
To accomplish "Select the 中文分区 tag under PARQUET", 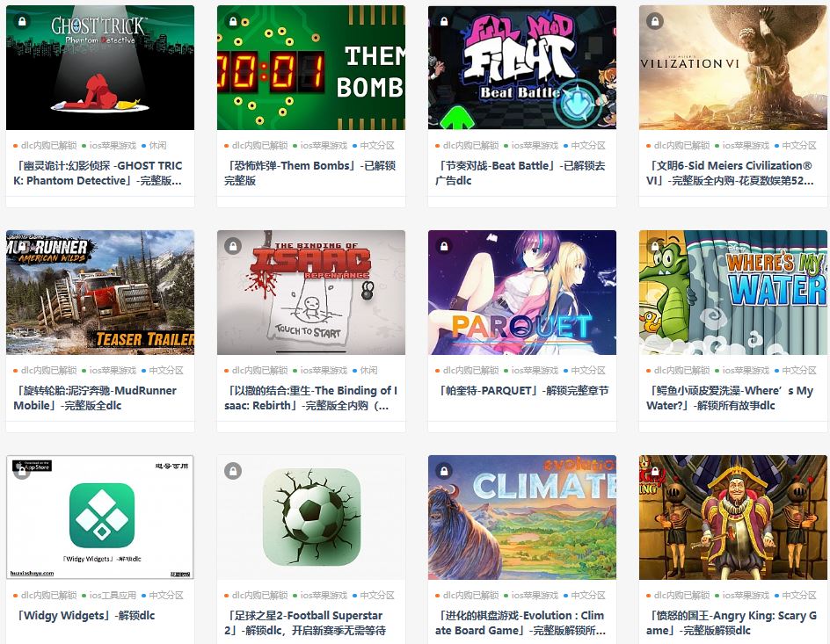I will click(588, 371).
